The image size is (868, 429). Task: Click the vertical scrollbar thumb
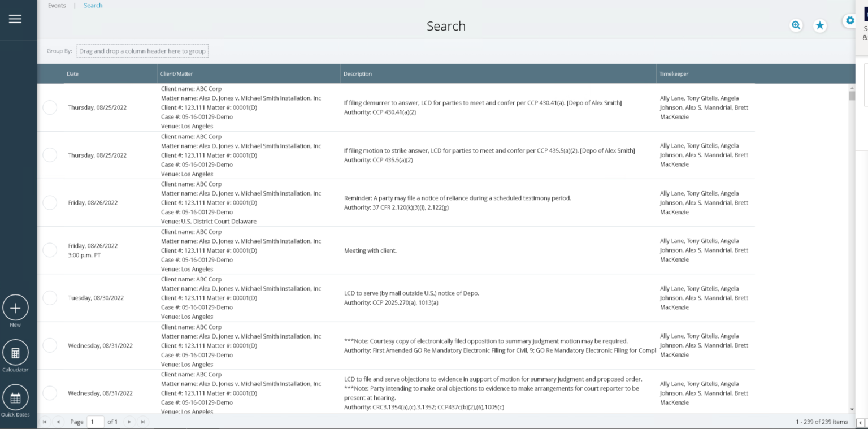852,96
